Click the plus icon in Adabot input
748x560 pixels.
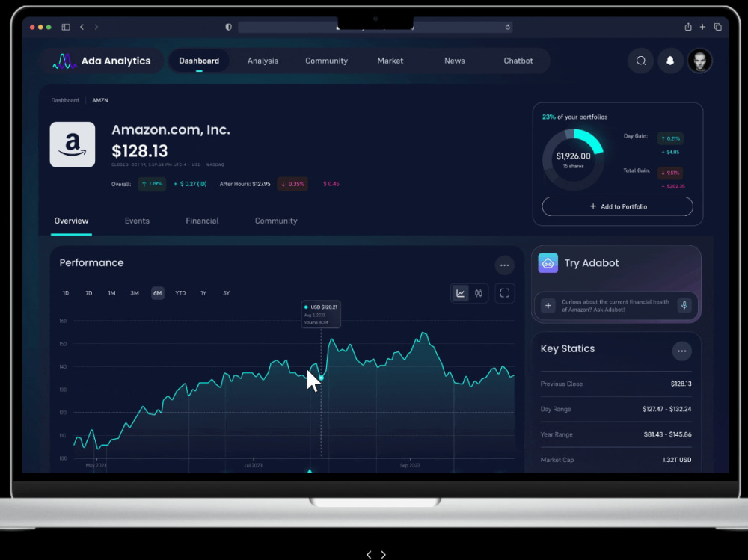[548, 306]
